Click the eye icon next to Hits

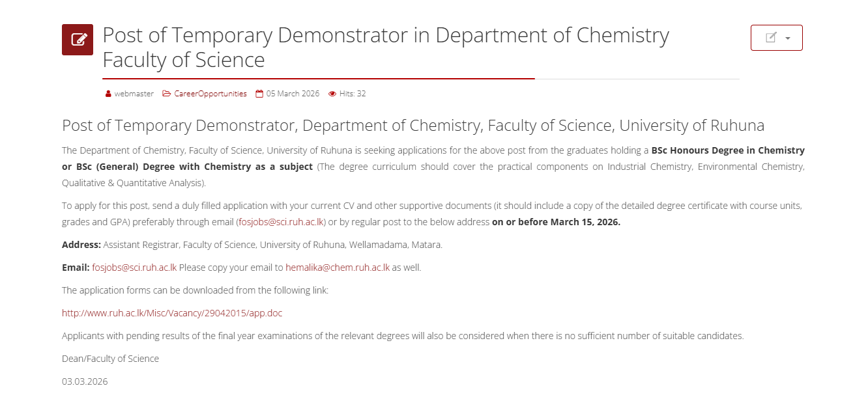(x=332, y=94)
